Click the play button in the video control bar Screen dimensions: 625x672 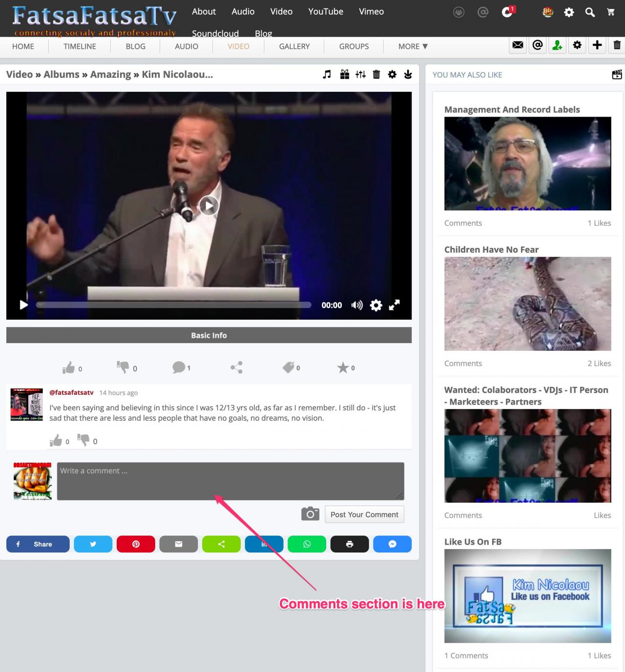[x=23, y=305]
